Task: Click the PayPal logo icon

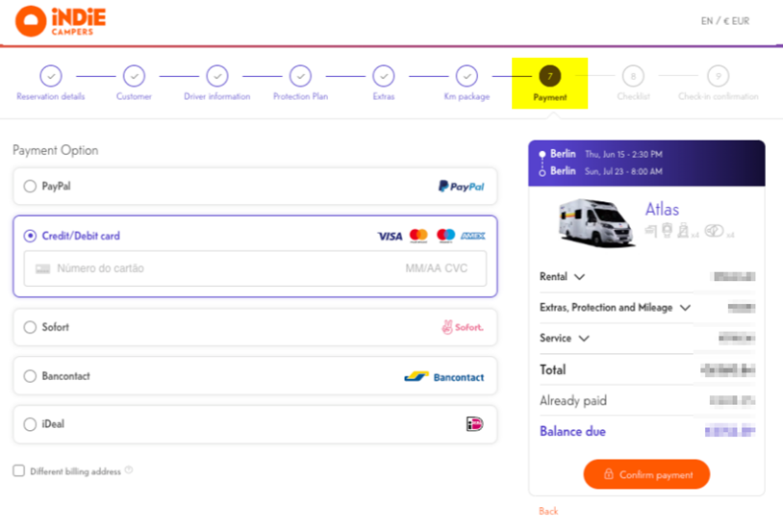Action: pos(461,187)
